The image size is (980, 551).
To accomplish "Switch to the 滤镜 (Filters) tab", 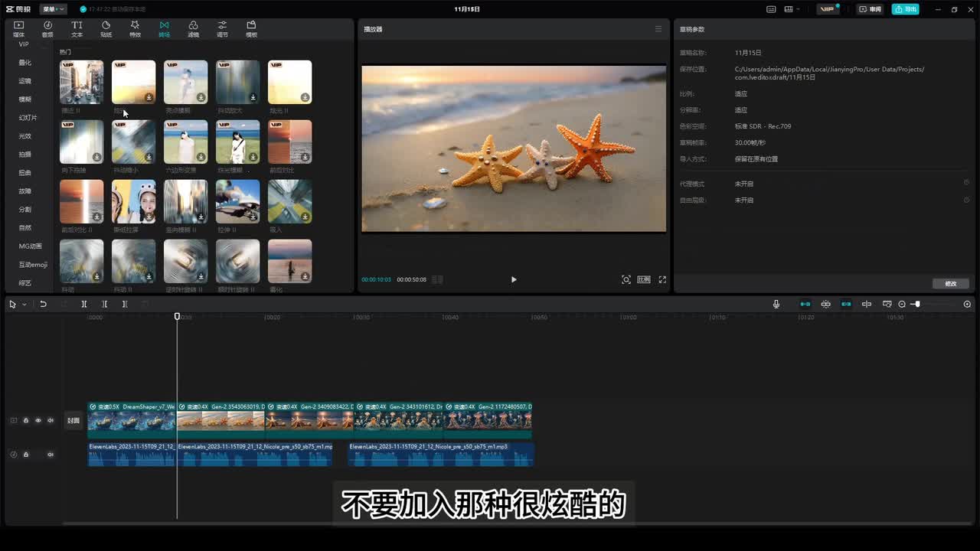I will coord(193,29).
